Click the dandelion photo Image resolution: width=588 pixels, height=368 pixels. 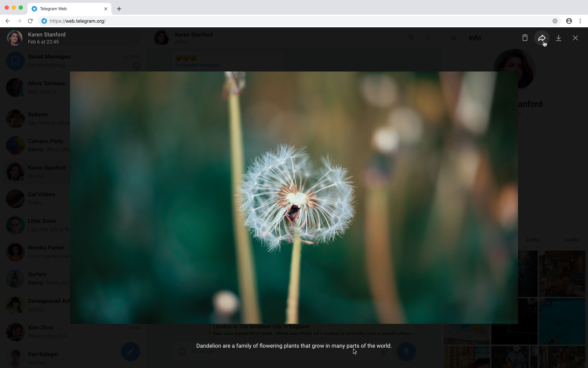click(x=294, y=198)
